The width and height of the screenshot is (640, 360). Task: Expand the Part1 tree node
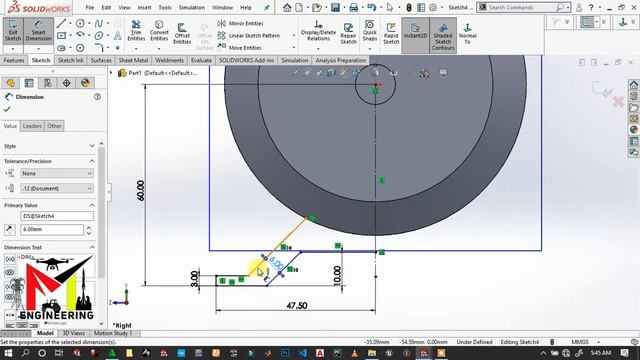(111, 73)
